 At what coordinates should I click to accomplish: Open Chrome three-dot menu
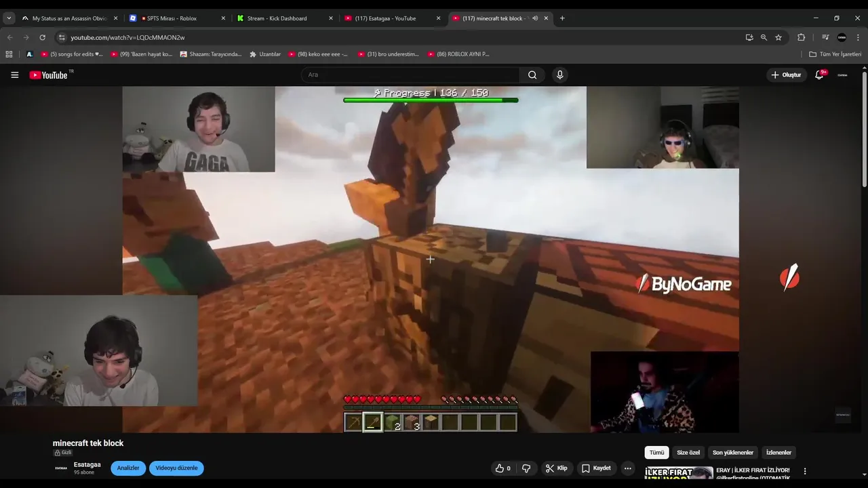pos(858,37)
